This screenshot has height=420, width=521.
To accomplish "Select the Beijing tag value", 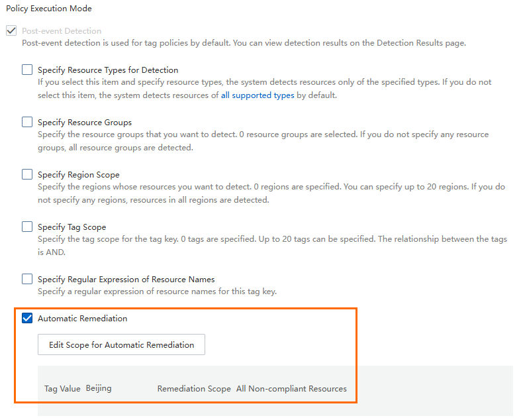I will (x=99, y=388).
